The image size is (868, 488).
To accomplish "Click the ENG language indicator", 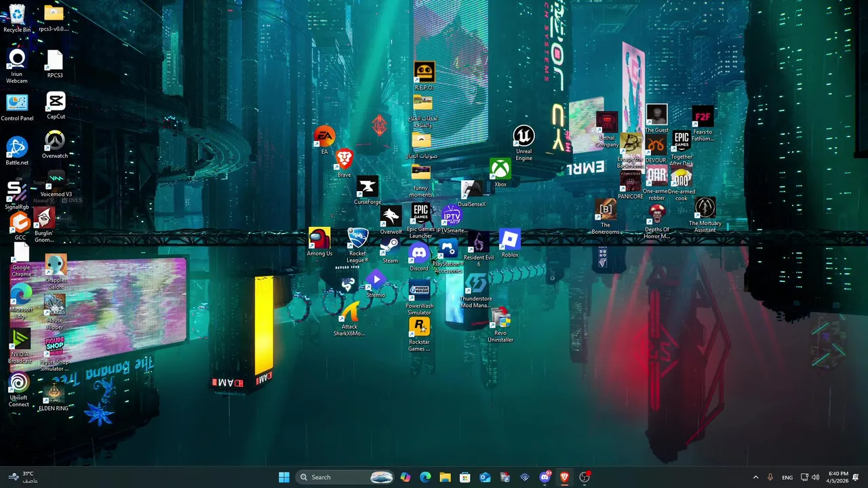I will click(x=787, y=477).
